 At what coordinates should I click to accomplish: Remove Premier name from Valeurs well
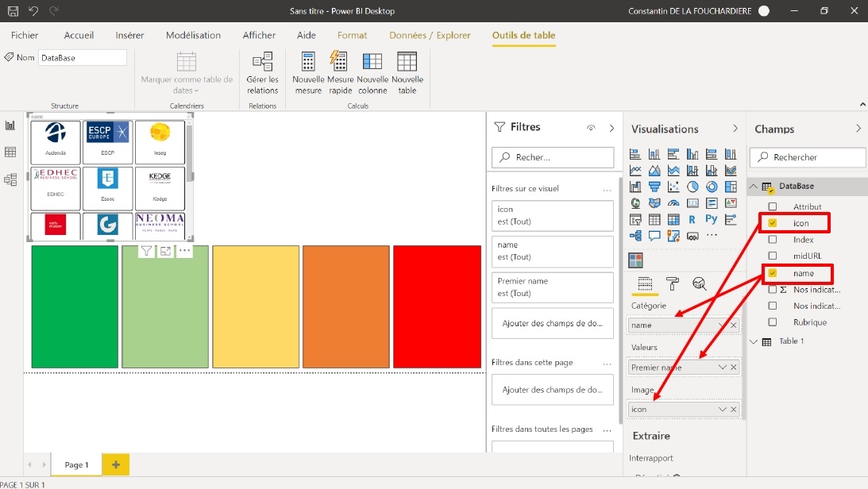[x=734, y=368]
